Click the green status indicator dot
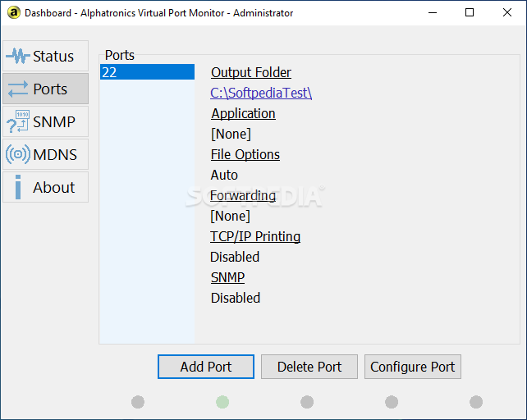 222,402
